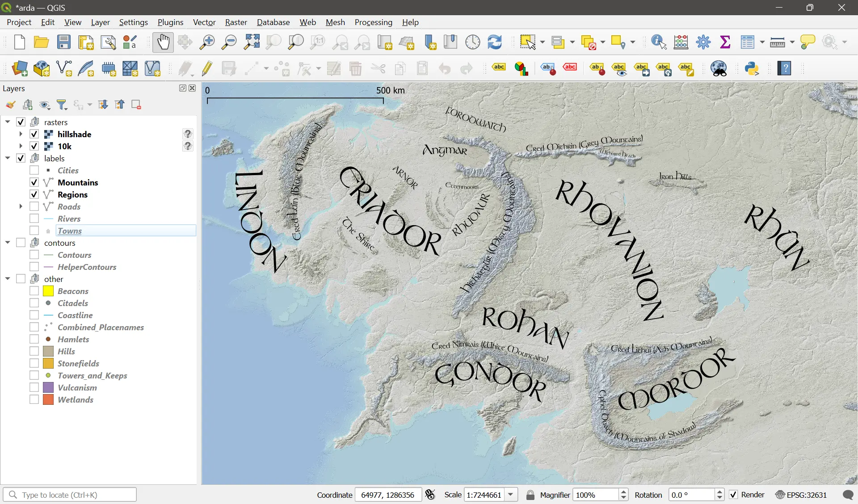The height and width of the screenshot is (504, 858).
Task: Open the Temporal Controller clock icon
Action: coord(472,42)
